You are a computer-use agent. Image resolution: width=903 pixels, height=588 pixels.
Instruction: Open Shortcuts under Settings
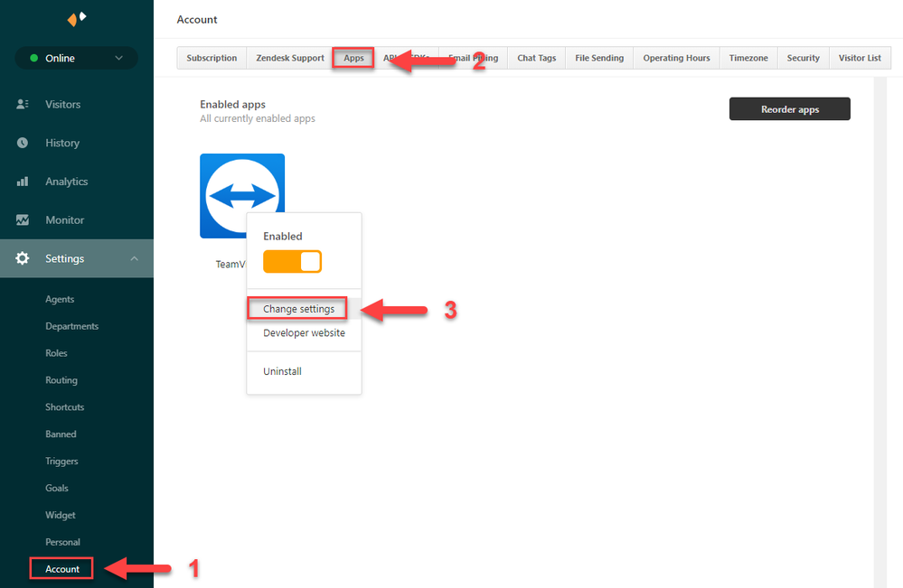coord(64,406)
